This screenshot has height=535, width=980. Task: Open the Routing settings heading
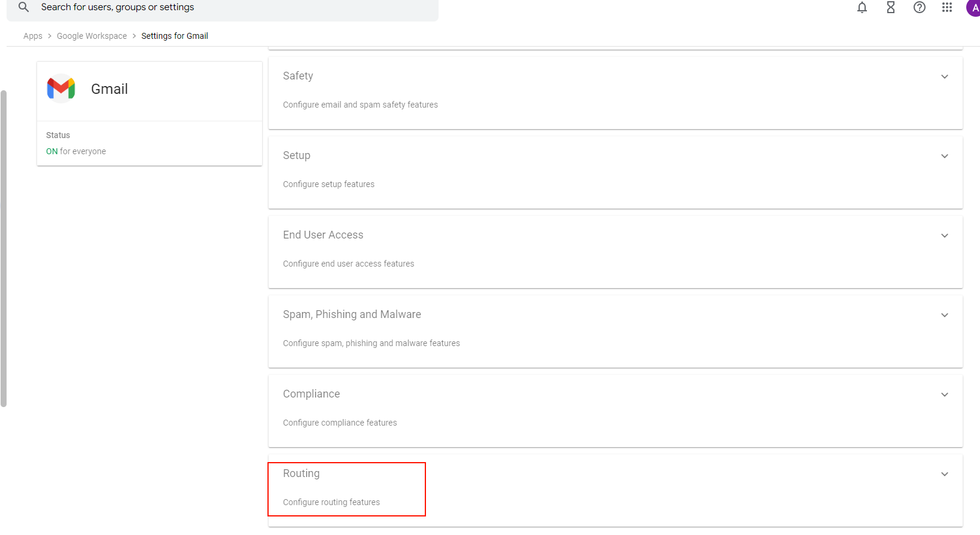click(301, 473)
